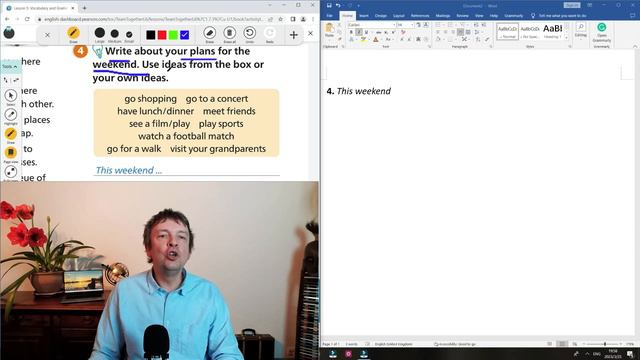This screenshot has height=360, width=640.
Task: Click the Chrome address bar
Action: (153, 19)
